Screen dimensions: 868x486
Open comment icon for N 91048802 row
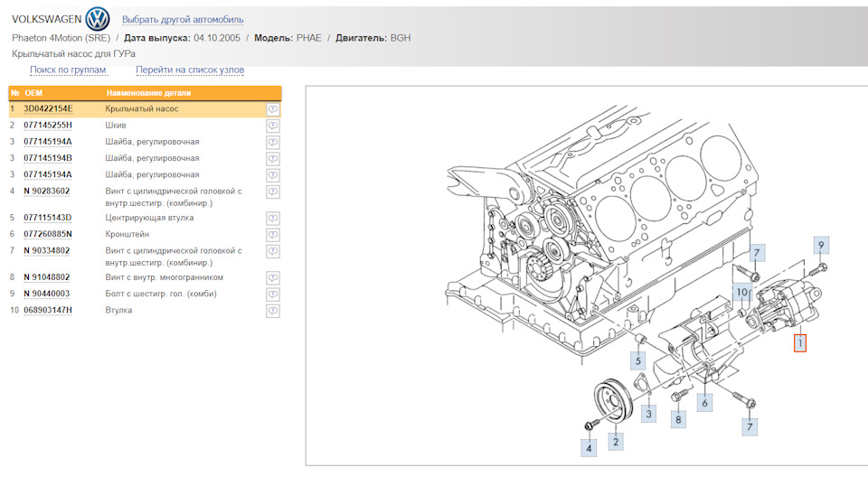point(272,278)
